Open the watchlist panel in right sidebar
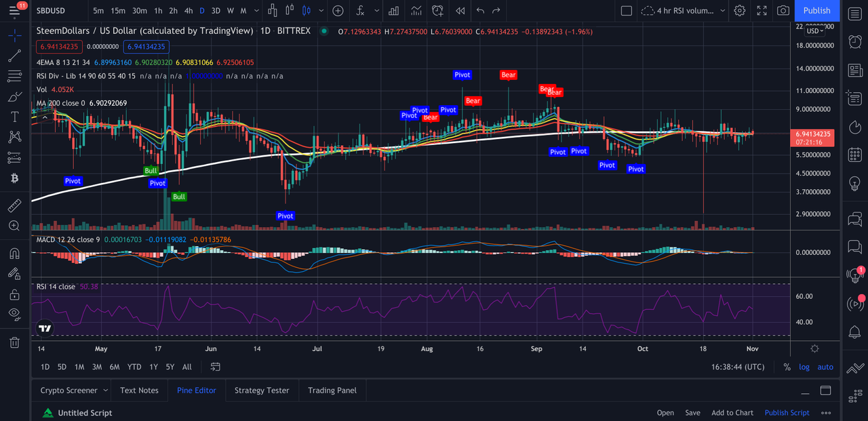This screenshot has height=421, width=868. [x=854, y=14]
